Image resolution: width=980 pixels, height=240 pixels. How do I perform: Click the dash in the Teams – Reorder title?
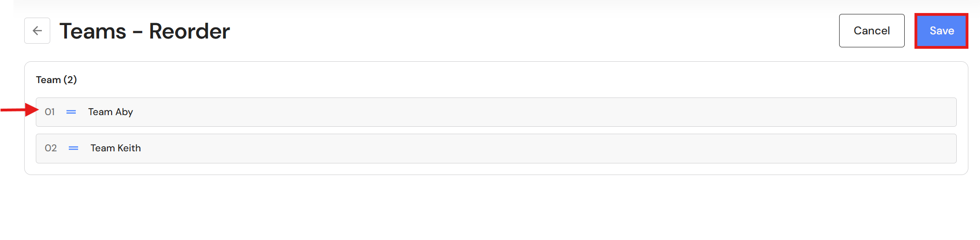138,32
